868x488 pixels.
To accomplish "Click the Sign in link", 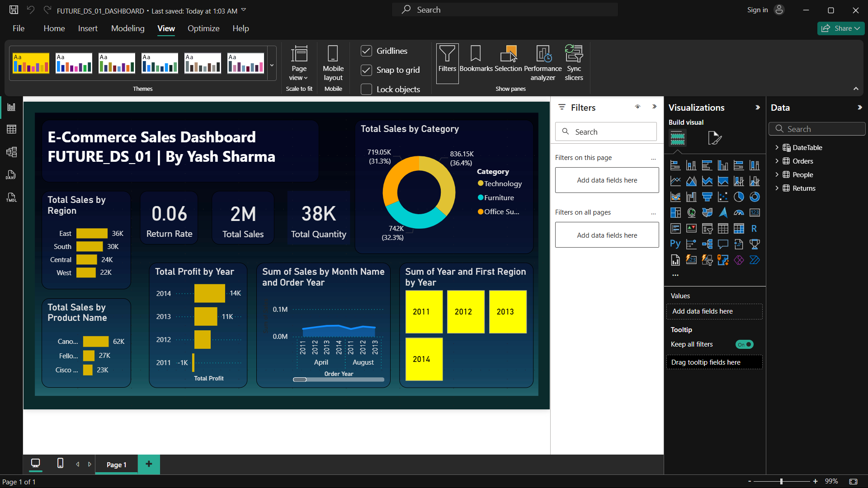I will (757, 10).
